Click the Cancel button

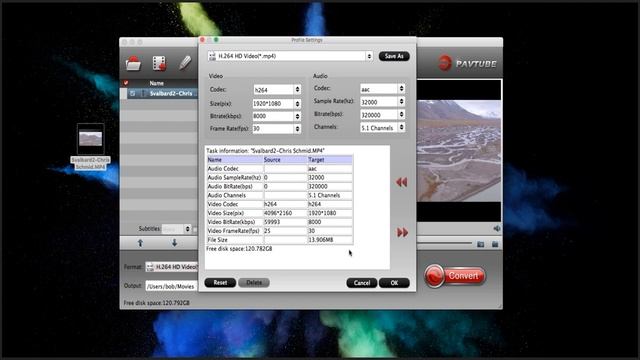coord(362,283)
